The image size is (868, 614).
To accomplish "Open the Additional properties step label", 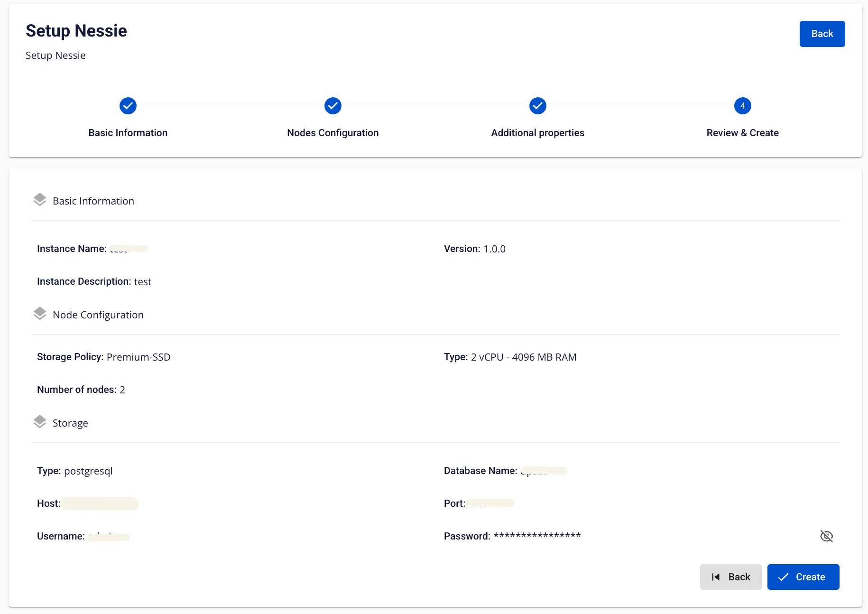I will click(x=538, y=133).
